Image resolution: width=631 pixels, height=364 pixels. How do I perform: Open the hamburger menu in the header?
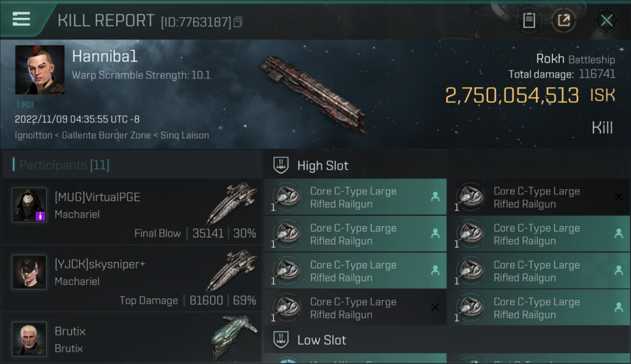click(x=21, y=19)
